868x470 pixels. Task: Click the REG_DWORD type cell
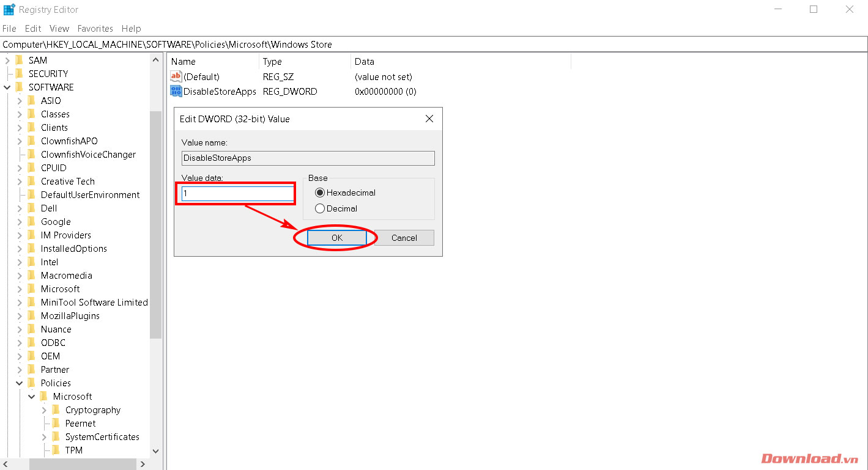point(290,92)
